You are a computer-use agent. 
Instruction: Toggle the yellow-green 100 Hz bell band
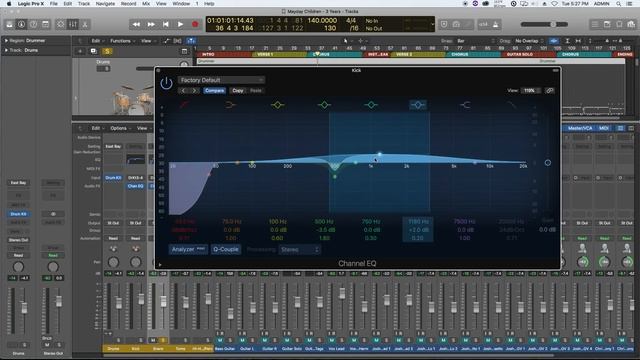tap(278, 105)
